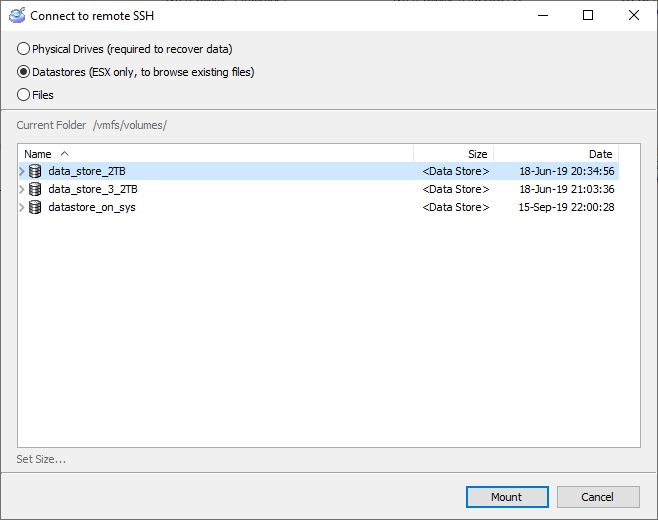Image resolution: width=658 pixels, height=520 pixels.
Task: Click the datastore_on_sys datastore icon
Action: [x=35, y=207]
